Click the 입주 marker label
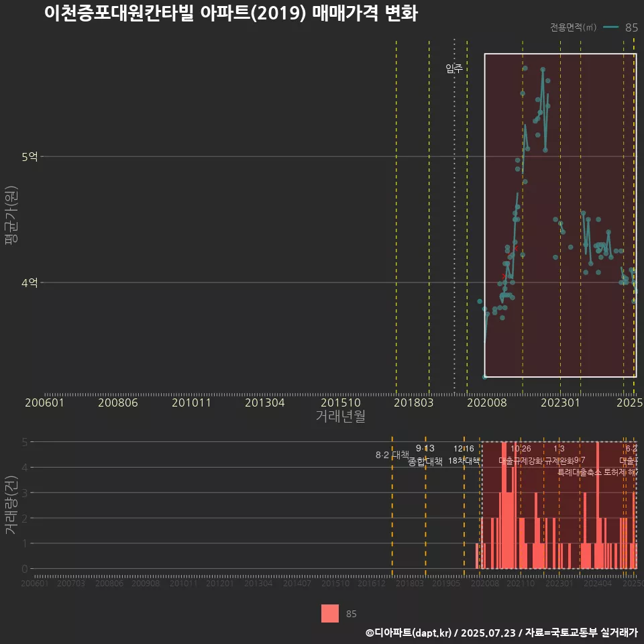Viewport: 644px width, 644px height. (x=454, y=68)
